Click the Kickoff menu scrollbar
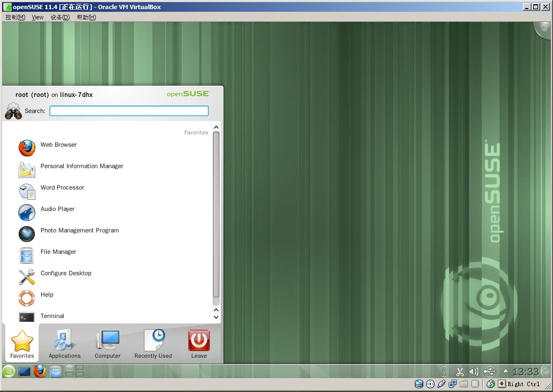 (x=216, y=215)
